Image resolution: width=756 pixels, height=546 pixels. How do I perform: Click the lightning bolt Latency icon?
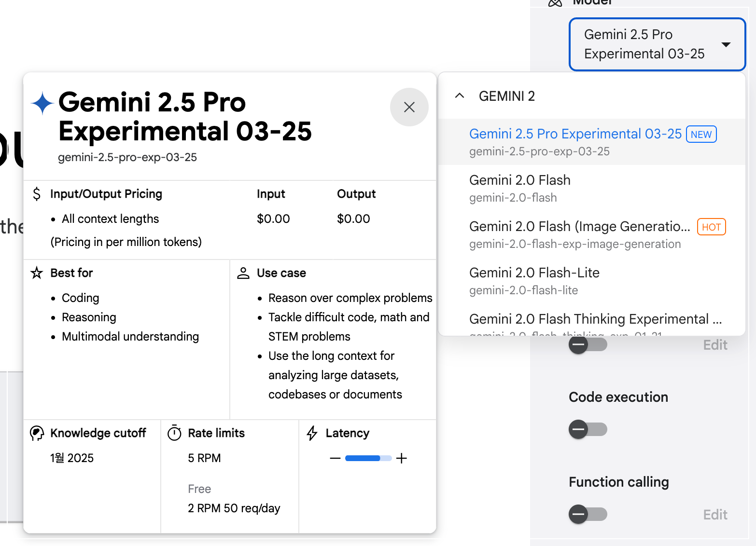click(311, 433)
